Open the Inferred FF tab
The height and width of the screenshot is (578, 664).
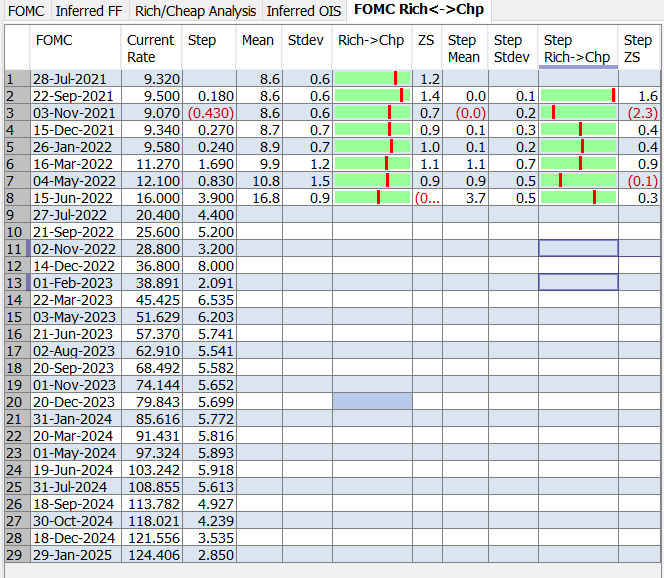(89, 11)
